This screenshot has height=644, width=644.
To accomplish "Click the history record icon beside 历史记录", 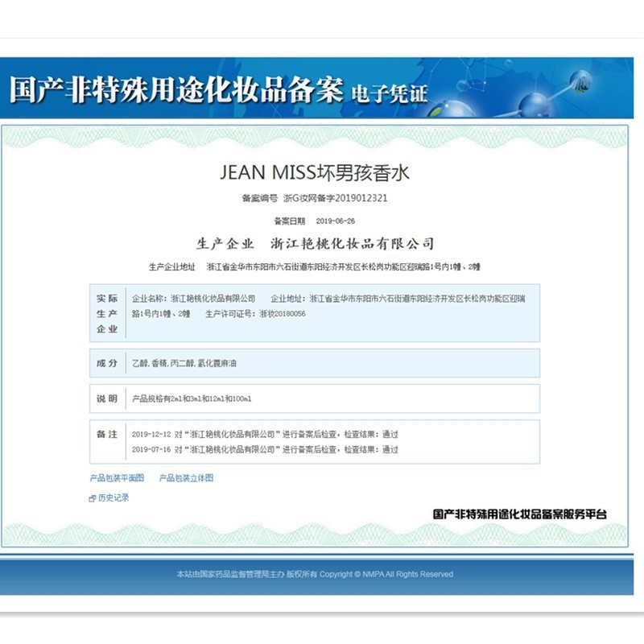I will (93, 498).
